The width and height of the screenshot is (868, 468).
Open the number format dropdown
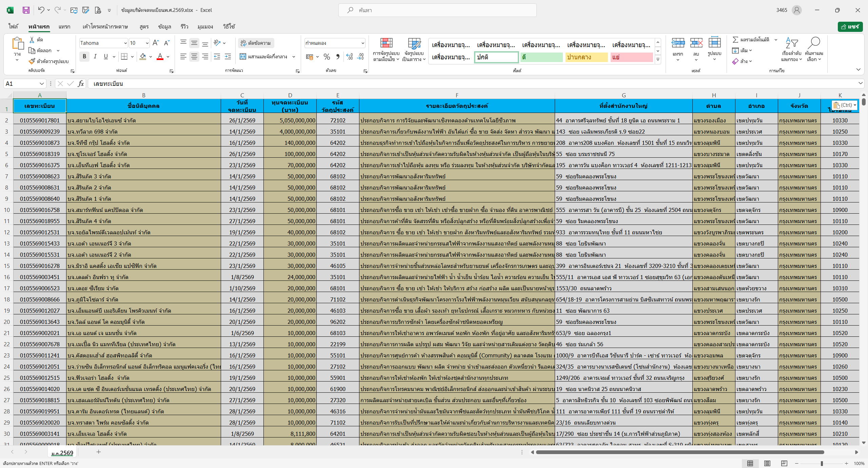[x=362, y=43]
